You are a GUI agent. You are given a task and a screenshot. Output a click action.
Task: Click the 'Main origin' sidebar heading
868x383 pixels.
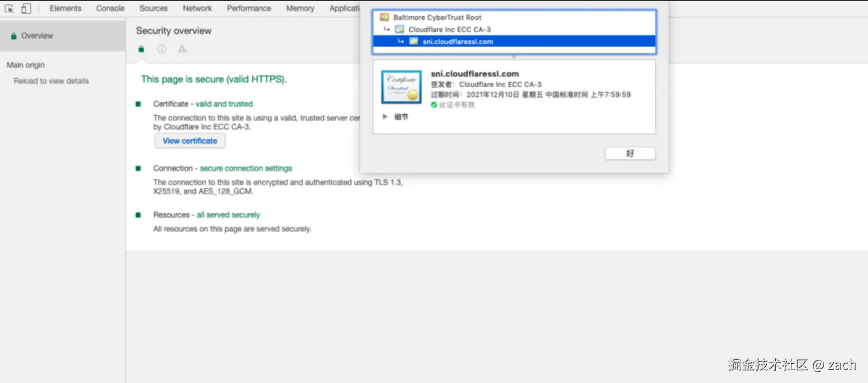pyautogui.click(x=26, y=65)
